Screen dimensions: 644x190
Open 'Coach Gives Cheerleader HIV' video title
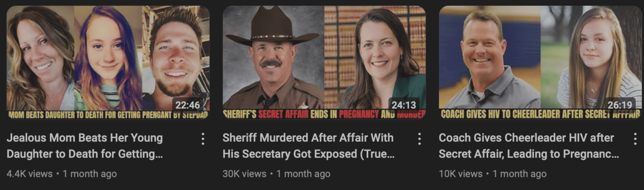pos(529,146)
